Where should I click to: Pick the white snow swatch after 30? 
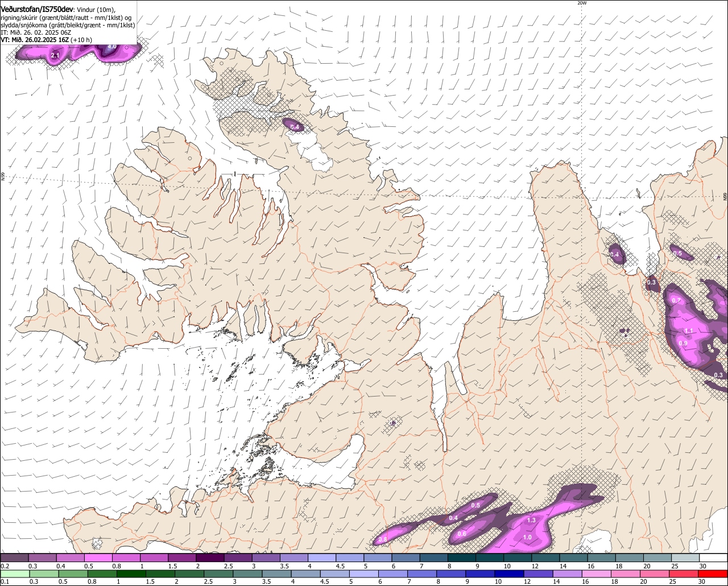pyautogui.click(x=713, y=558)
